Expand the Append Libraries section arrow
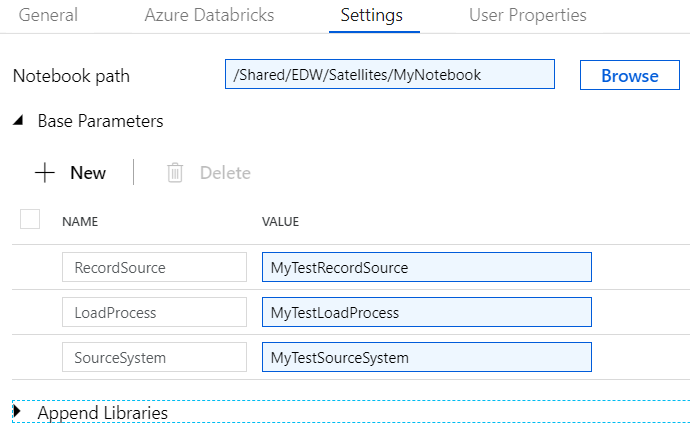 pyautogui.click(x=17, y=412)
